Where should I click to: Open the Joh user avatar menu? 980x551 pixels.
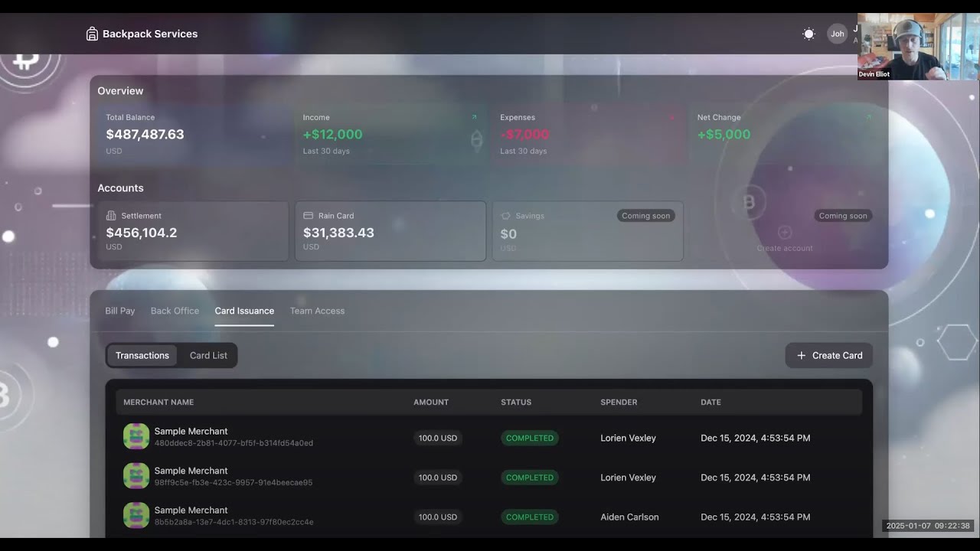(837, 34)
